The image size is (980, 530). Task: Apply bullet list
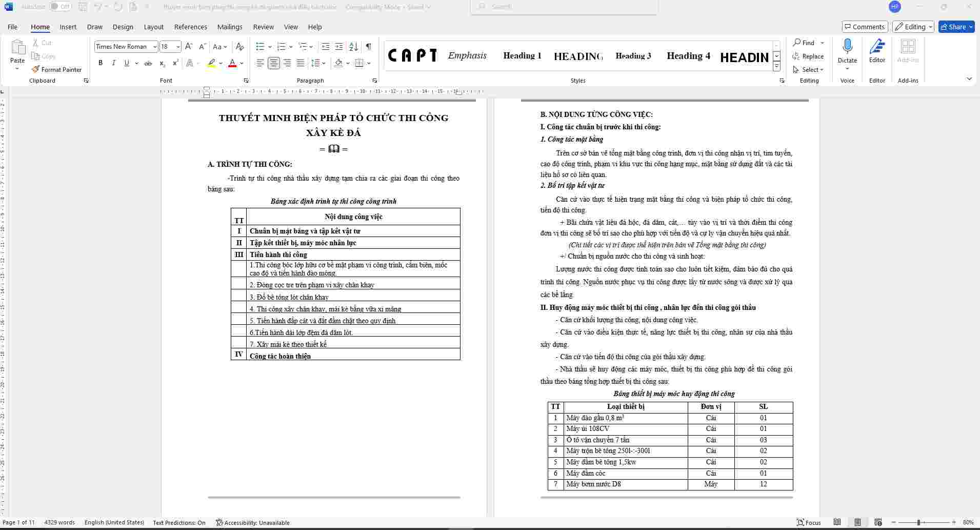(x=260, y=47)
